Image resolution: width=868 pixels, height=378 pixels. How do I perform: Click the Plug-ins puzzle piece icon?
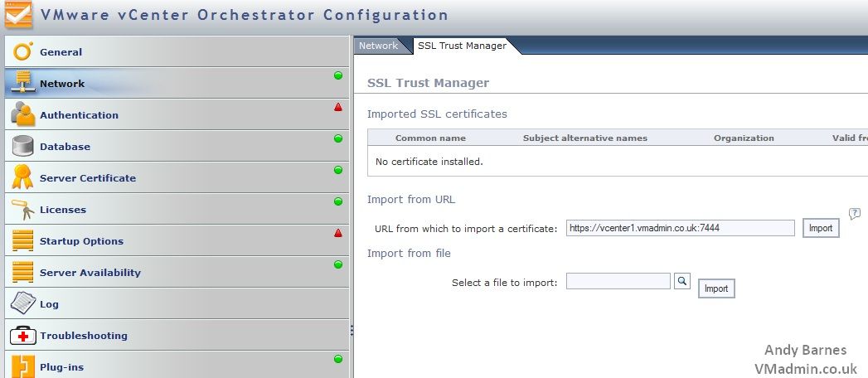[22, 366]
